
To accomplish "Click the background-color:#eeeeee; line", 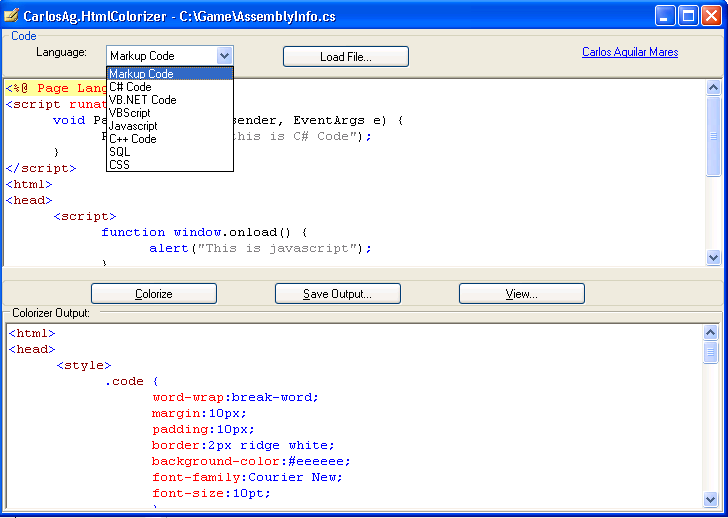I will (251, 461).
